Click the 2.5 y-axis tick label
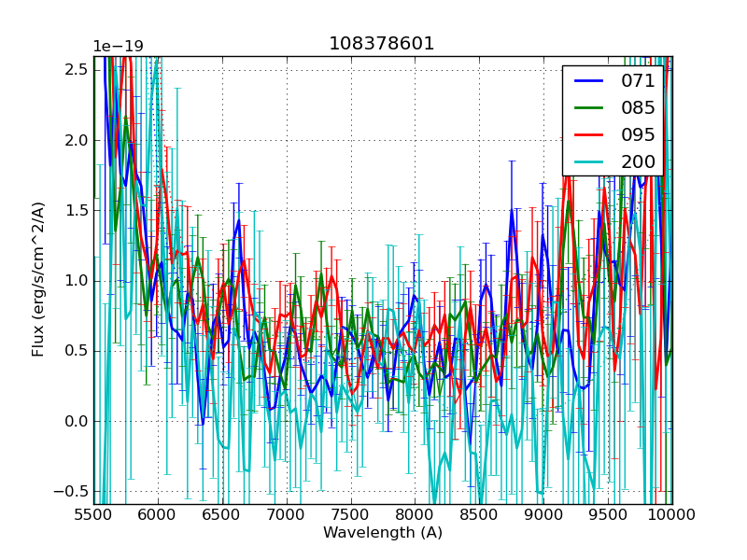The width and height of the screenshot is (747, 560). point(78,70)
